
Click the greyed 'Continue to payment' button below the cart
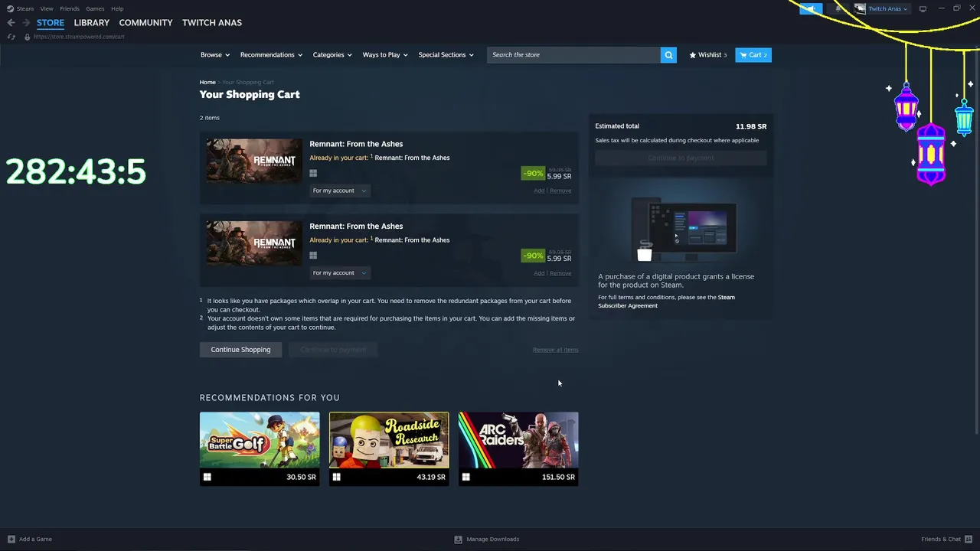(333, 350)
